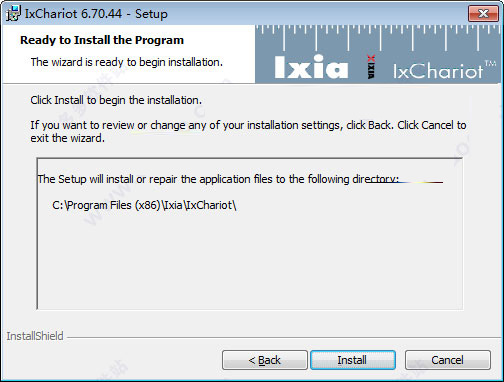Click the small vertical IXIA red-X logo
Viewport: 504px width, 382px height.
click(371, 67)
